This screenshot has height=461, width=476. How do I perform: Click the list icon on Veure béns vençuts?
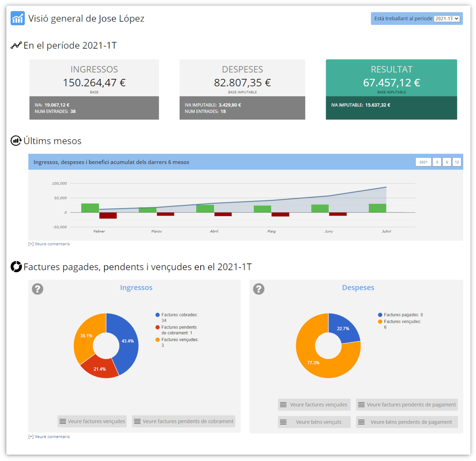pos(283,422)
